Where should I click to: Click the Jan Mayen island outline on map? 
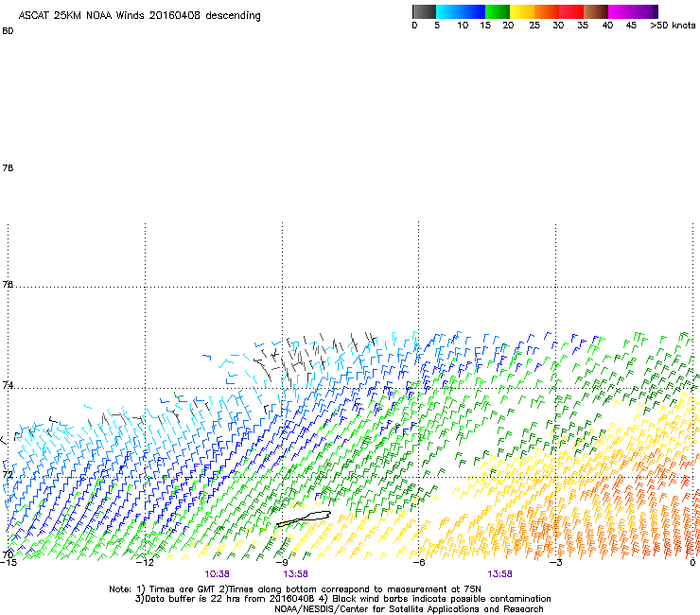click(x=304, y=518)
